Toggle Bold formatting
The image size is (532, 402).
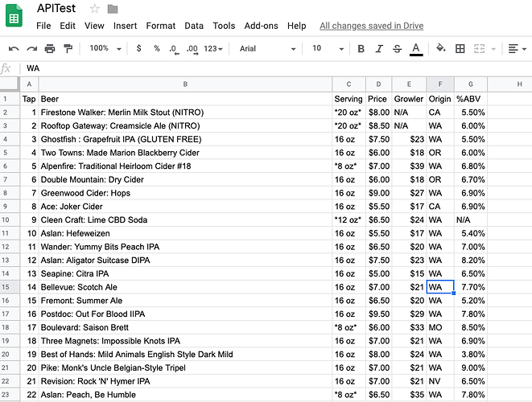(x=361, y=49)
